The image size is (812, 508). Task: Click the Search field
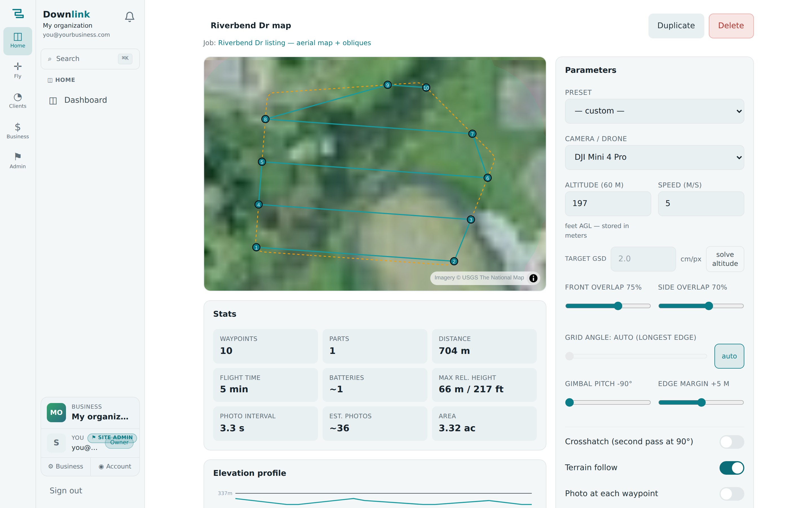click(x=90, y=59)
